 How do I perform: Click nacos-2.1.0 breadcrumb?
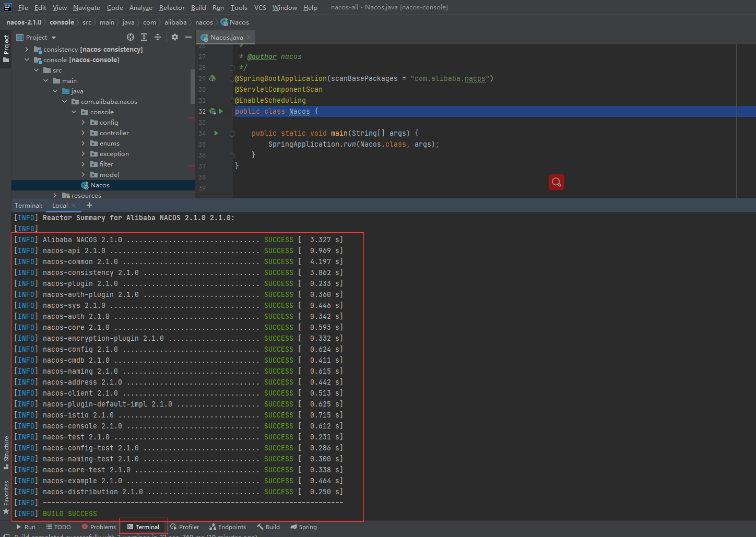pos(23,22)
